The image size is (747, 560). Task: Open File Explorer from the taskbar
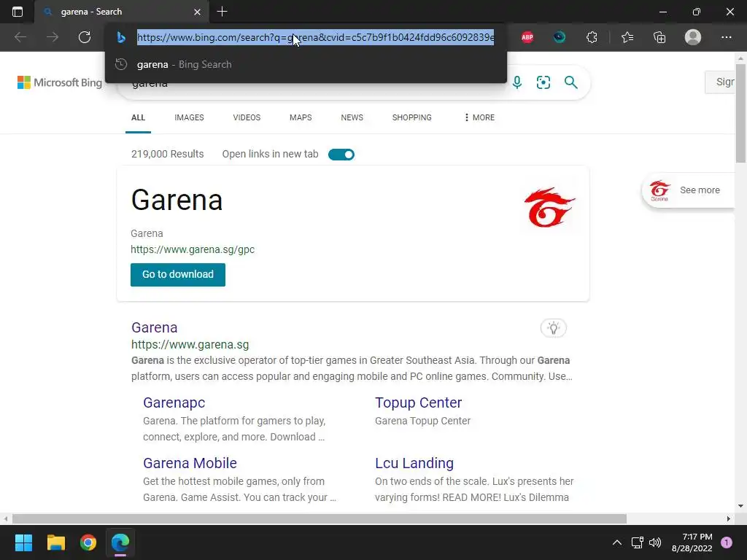pyautogui.click(x=55, y=542)
